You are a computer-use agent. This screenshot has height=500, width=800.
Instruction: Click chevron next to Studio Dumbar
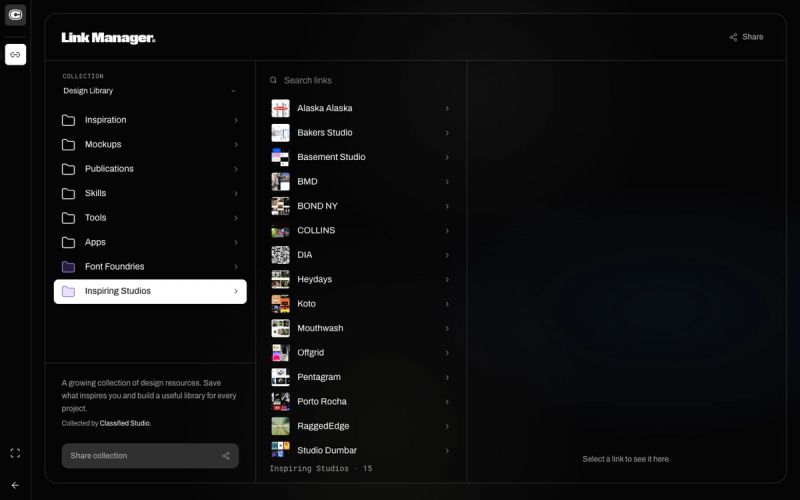pos(447,451)
